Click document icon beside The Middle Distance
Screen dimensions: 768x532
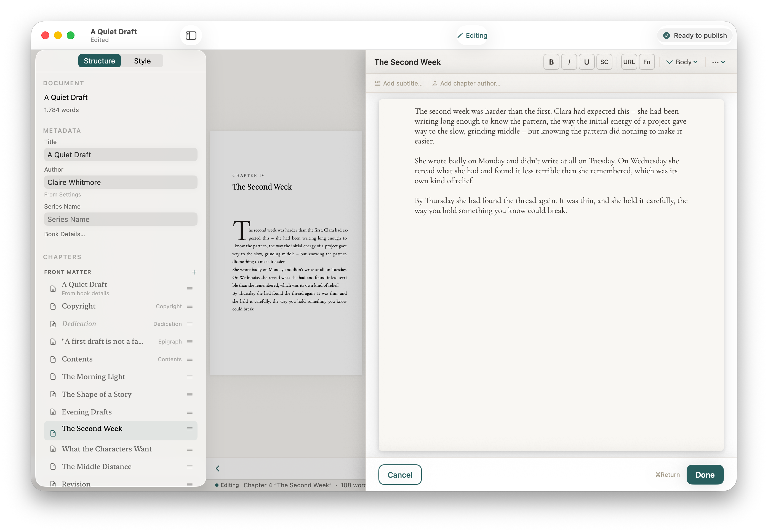coord(53,467)
